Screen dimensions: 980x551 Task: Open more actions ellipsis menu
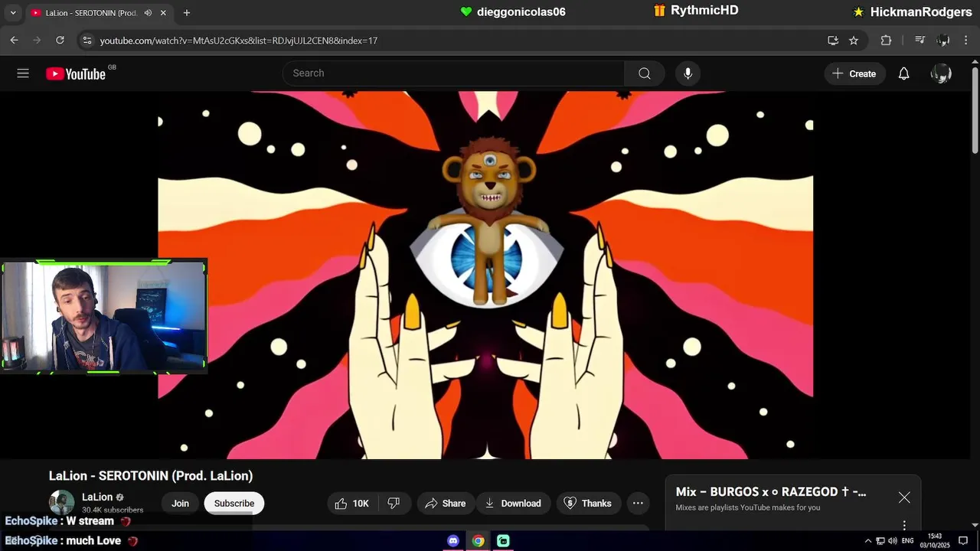coord(638,504)
